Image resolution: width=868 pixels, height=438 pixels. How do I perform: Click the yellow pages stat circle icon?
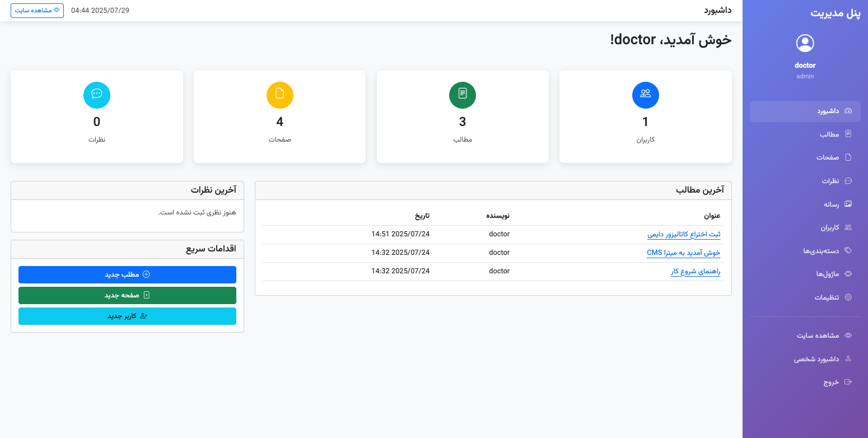pos(280,95)
